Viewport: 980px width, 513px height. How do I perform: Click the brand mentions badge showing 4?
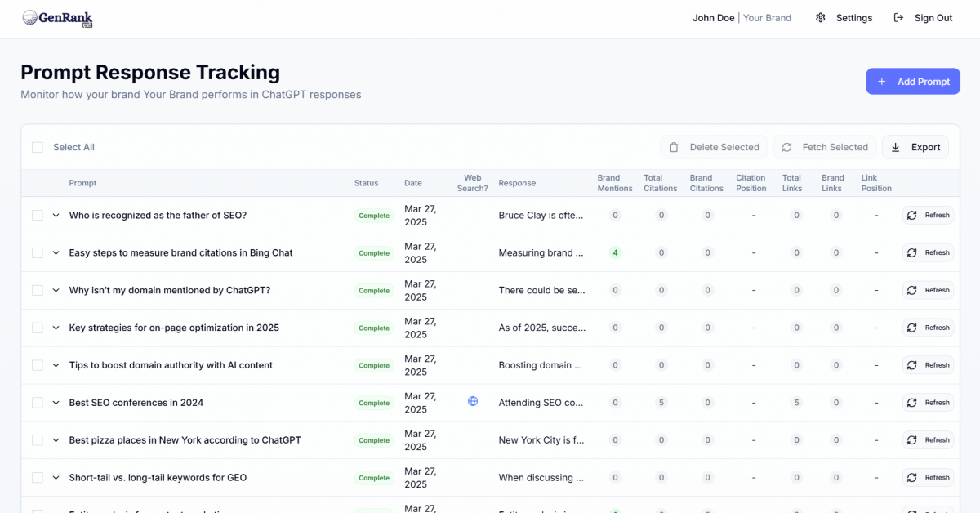coord(615,253)
